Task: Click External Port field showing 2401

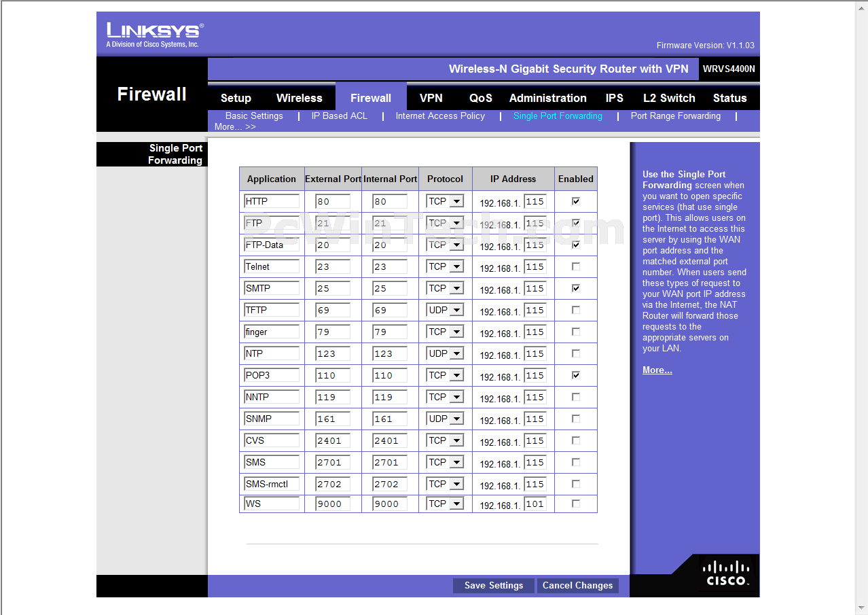Action: click(x=333, y=440)
